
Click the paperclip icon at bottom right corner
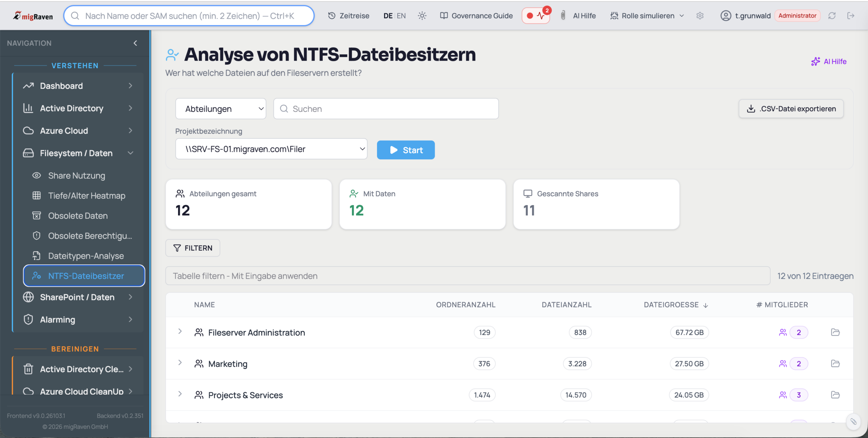[x=853, y=421]
